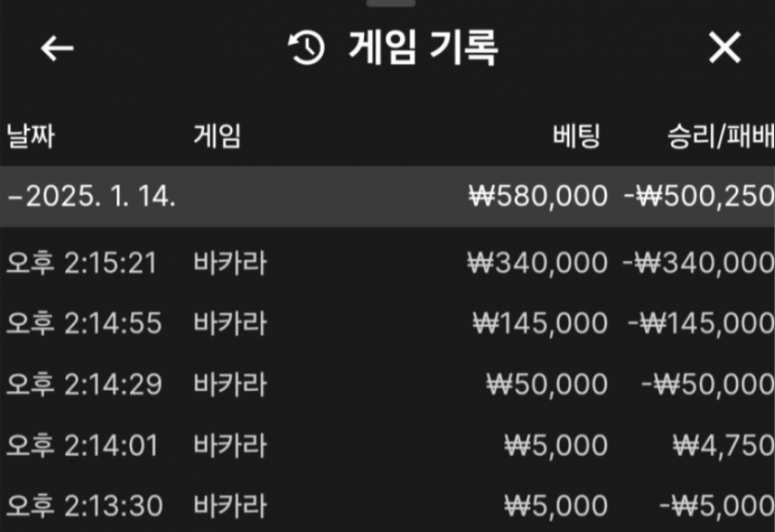Select the 게임 column header
Viewport: 775px width, 532px height.
click(x=217, y=136)
